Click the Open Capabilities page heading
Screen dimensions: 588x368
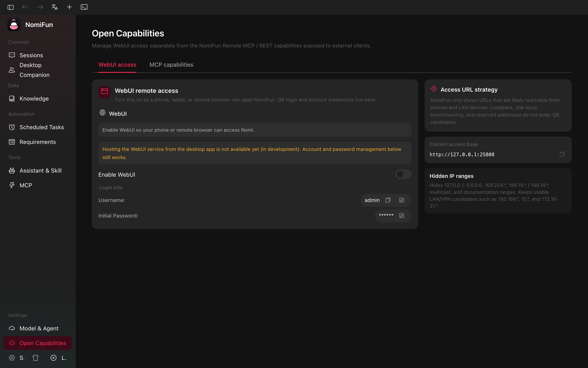pyautogui.click(x=128, y=33)
